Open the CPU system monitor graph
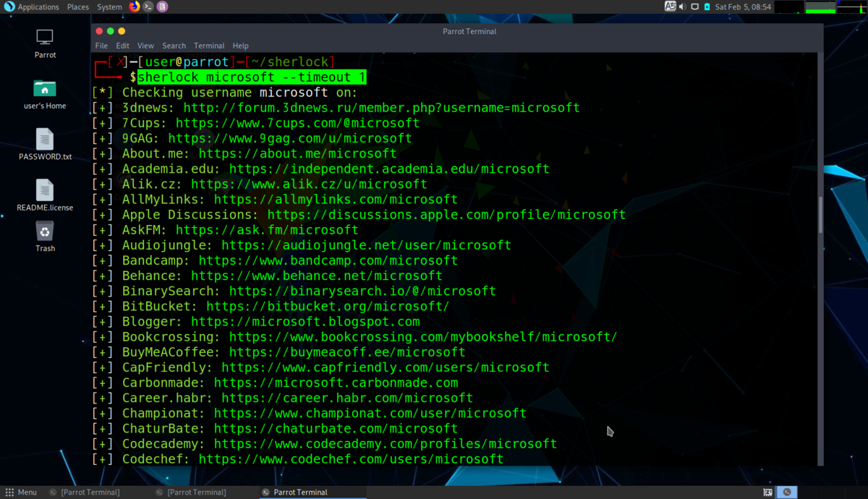The width and height of the screenshot is (868, 499). pyautogui.click(x=790, y=7)
